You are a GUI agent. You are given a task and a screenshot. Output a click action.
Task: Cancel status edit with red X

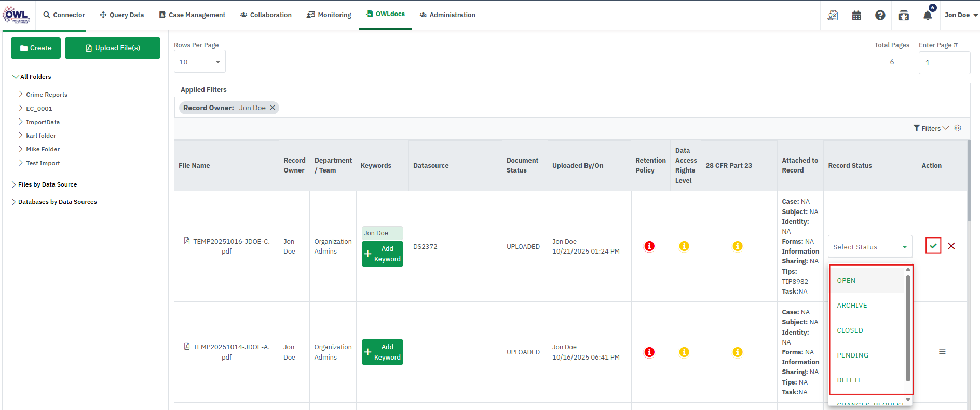point(951,246)
